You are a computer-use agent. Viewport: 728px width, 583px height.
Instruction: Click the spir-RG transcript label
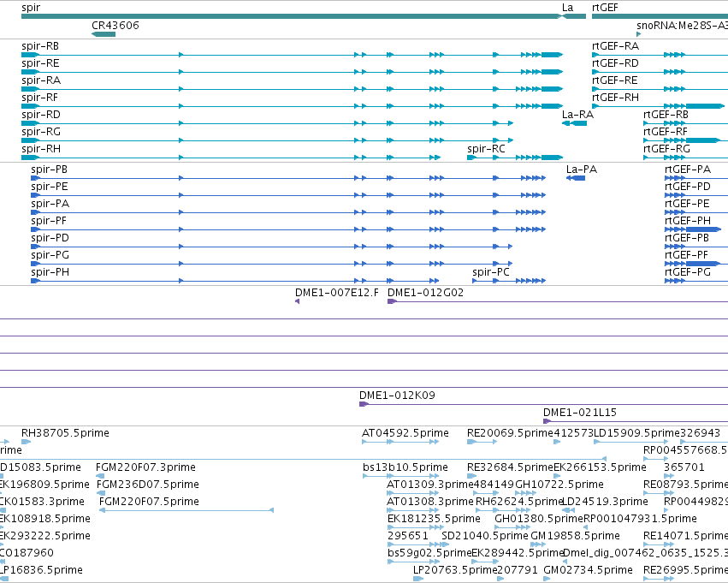point(41,132)
